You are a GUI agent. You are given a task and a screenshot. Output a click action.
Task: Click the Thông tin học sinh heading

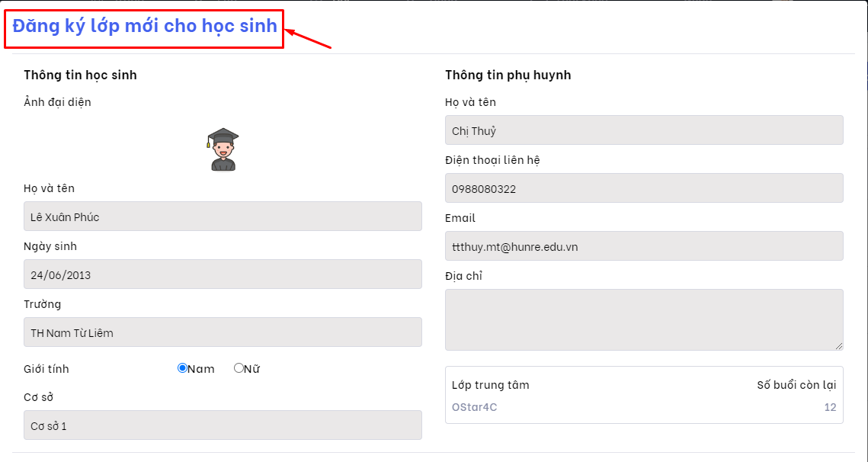tap(80, 75)
